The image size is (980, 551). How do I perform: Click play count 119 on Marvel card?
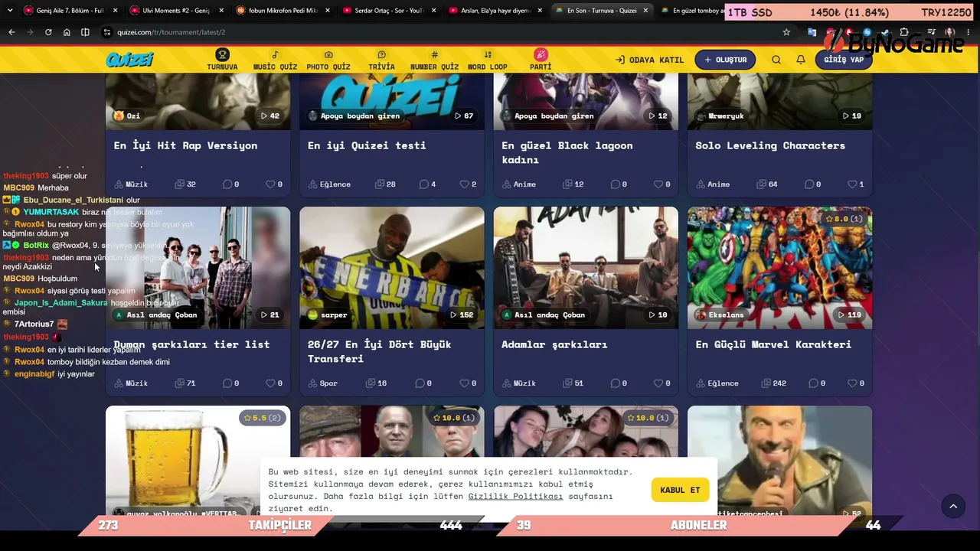(x=851, y=315)
